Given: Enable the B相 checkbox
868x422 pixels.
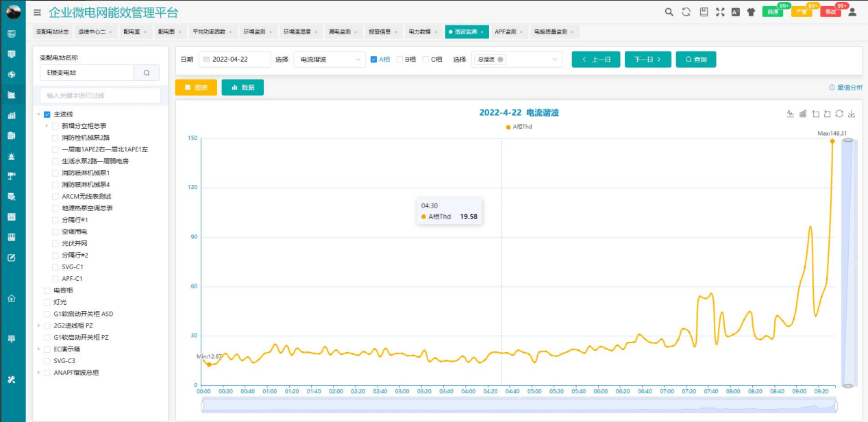Looking at the screenshot, I should pyautogui.click(x=399, y=60).
